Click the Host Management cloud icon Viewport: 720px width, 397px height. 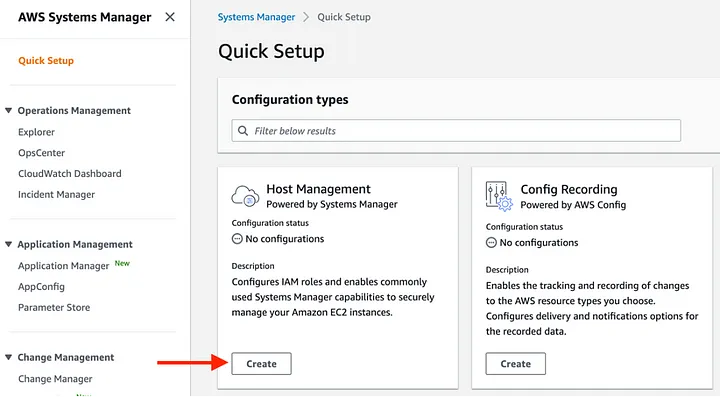pos(245,196)
